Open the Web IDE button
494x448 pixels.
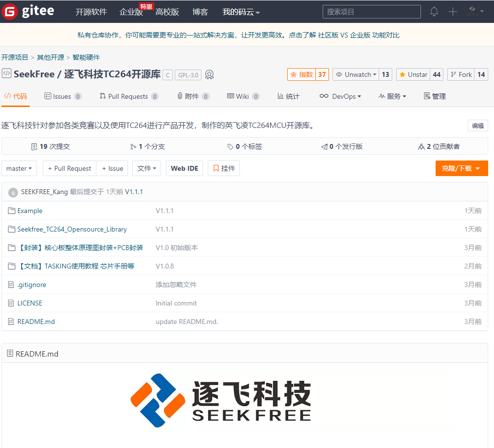tap(184, 168)
